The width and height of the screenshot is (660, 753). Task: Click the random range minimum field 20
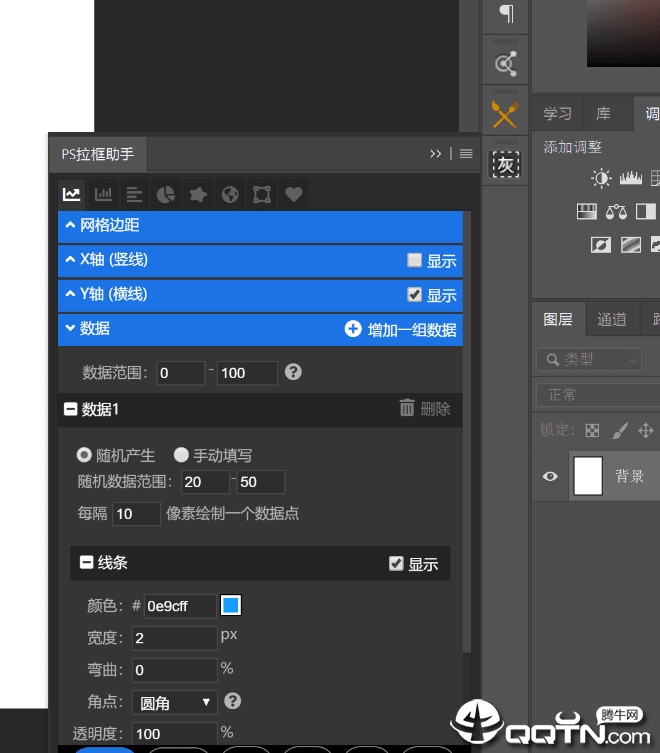tap(205, 482)
